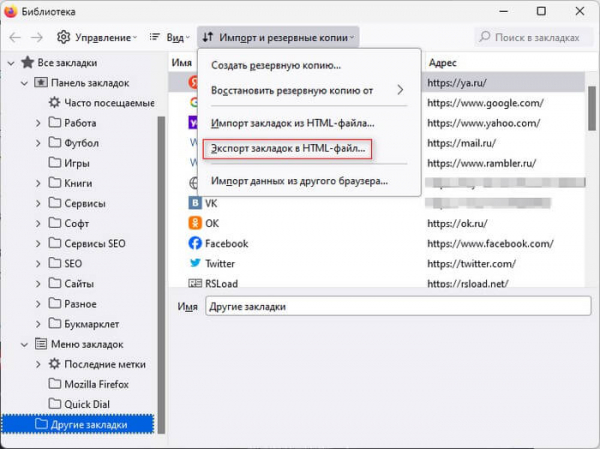Select the Все закладки star icon
Screen dimensions: 600x449
(28, 62)
